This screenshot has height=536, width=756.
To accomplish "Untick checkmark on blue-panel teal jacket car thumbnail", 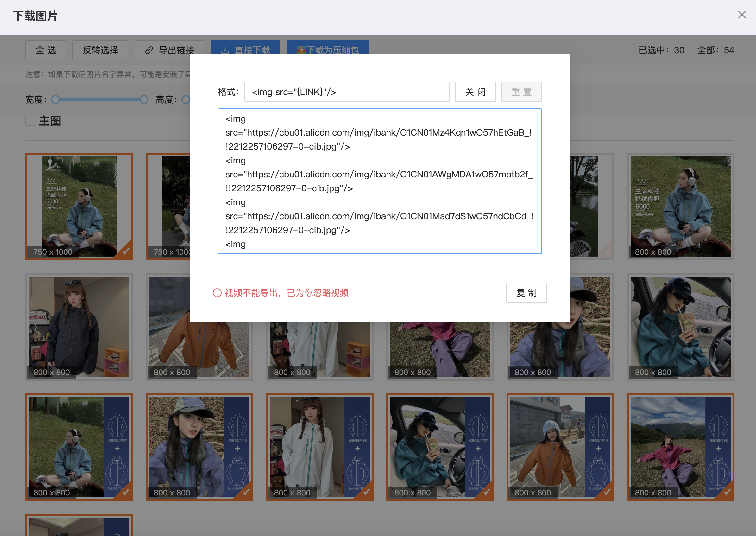I will 487,492.
